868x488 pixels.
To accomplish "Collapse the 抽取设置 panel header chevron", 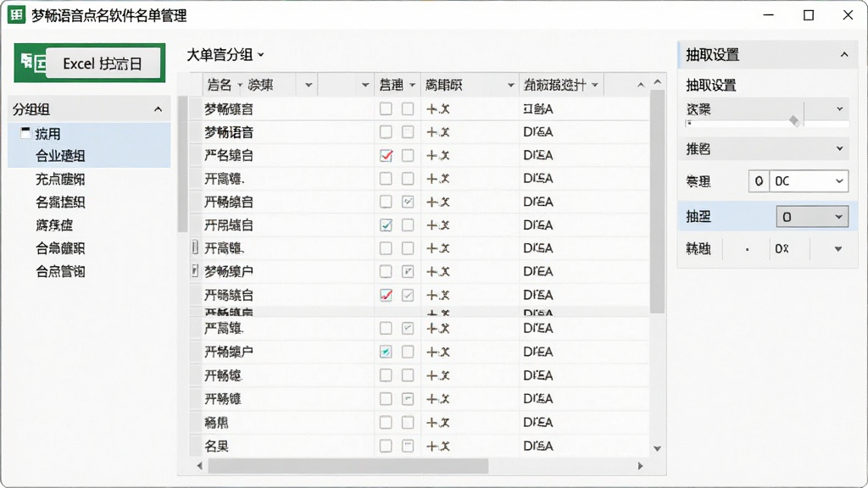I will tap(843, 54).
